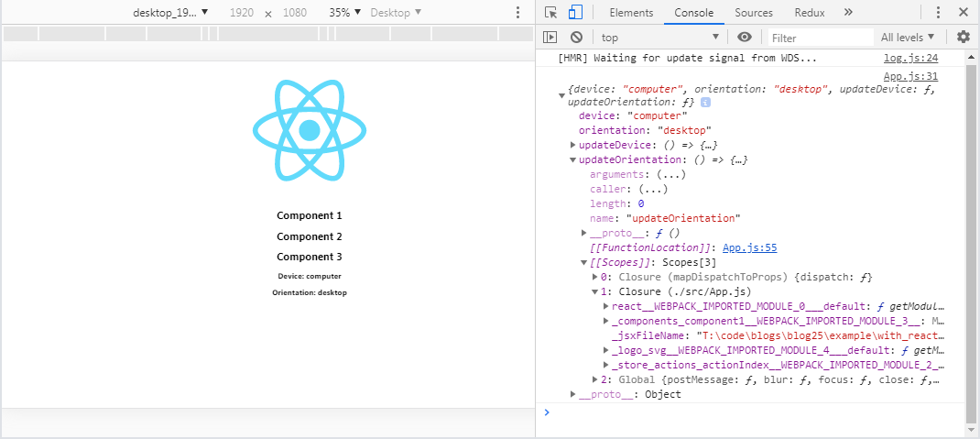This screenshot has width=980, height=439.
Task: Expand the react__WEBPACK_IMPORTED_MODULE_0 entry
Action: [605, 306]
